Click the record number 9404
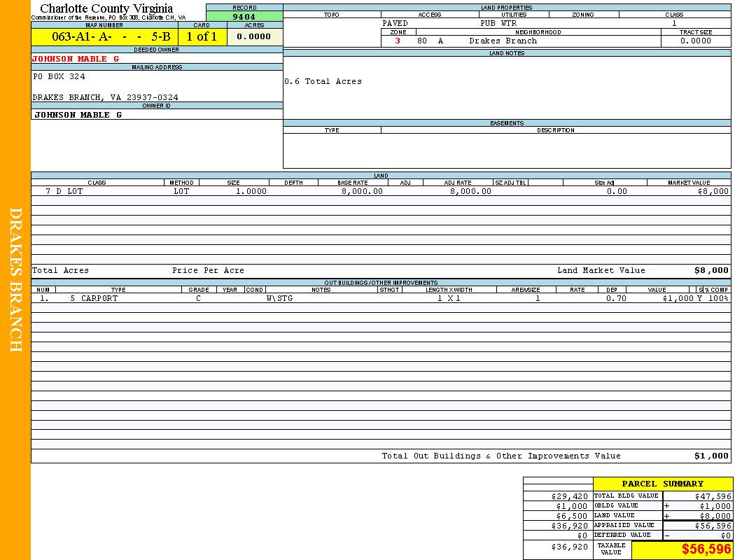Viewport: 735px width, 560px height. coord(244,17)
